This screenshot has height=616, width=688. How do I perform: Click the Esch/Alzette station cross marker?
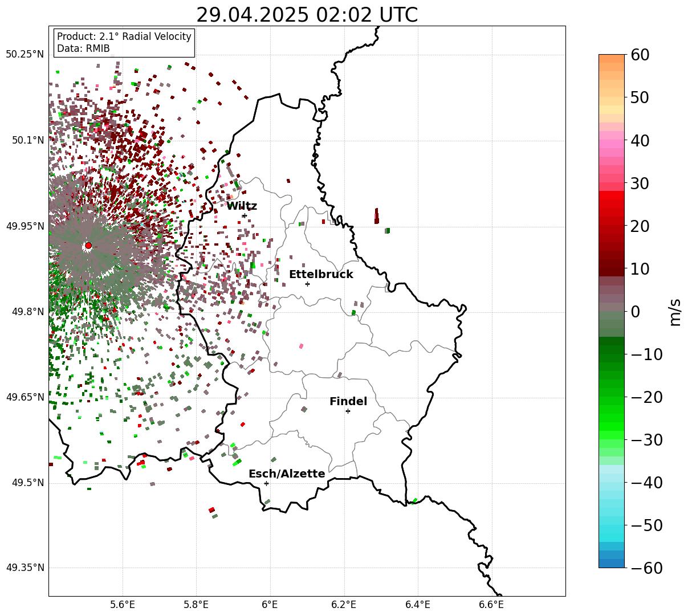[x=266, y=483]
